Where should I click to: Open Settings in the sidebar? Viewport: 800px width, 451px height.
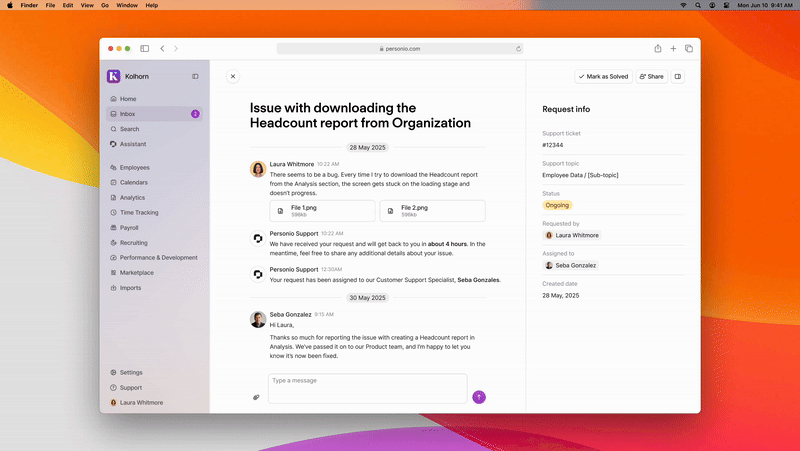(131, 372)
